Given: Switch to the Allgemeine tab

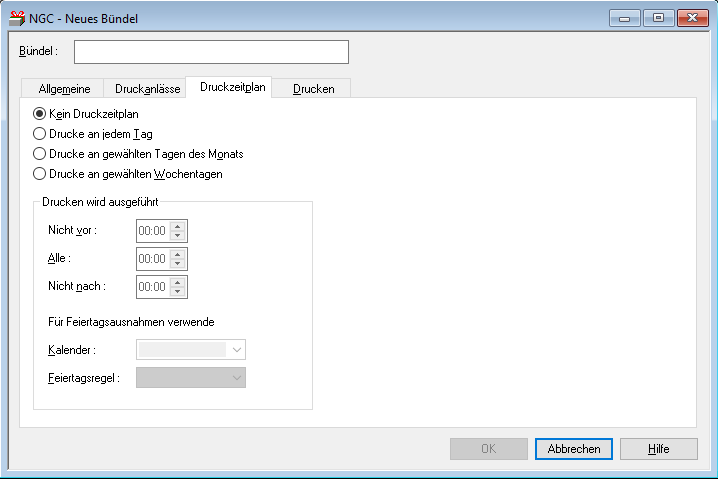Looking at the screenshot, I should (64, 89).
